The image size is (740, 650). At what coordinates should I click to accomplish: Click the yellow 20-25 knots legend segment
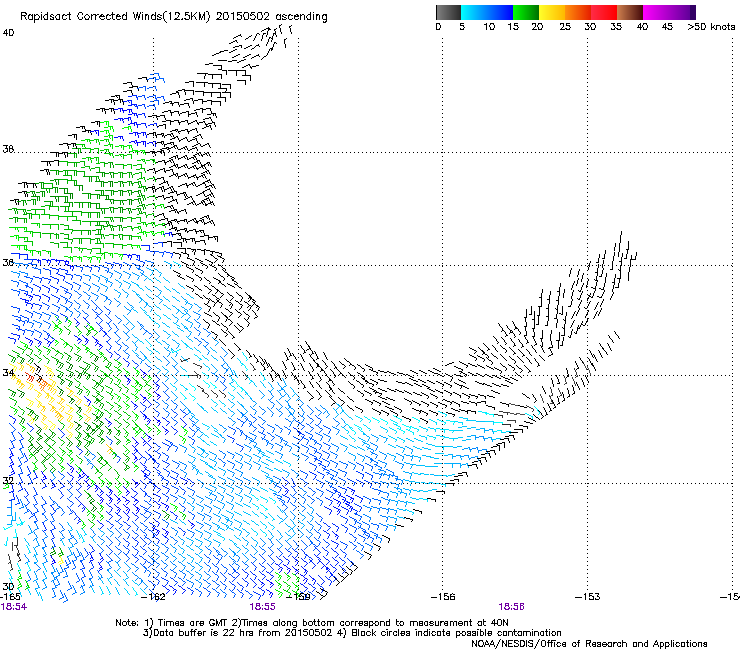[x=552, y=12]
